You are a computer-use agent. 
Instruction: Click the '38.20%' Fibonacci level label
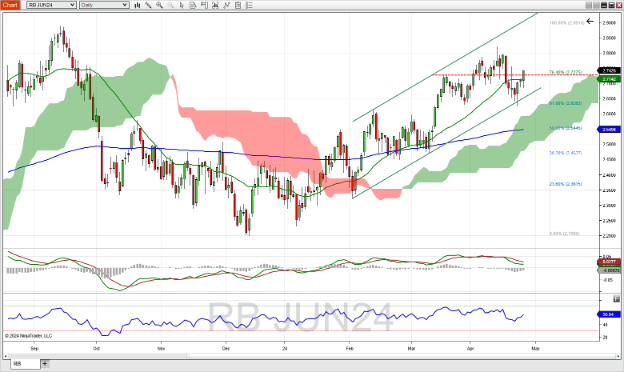pos(566,153)
